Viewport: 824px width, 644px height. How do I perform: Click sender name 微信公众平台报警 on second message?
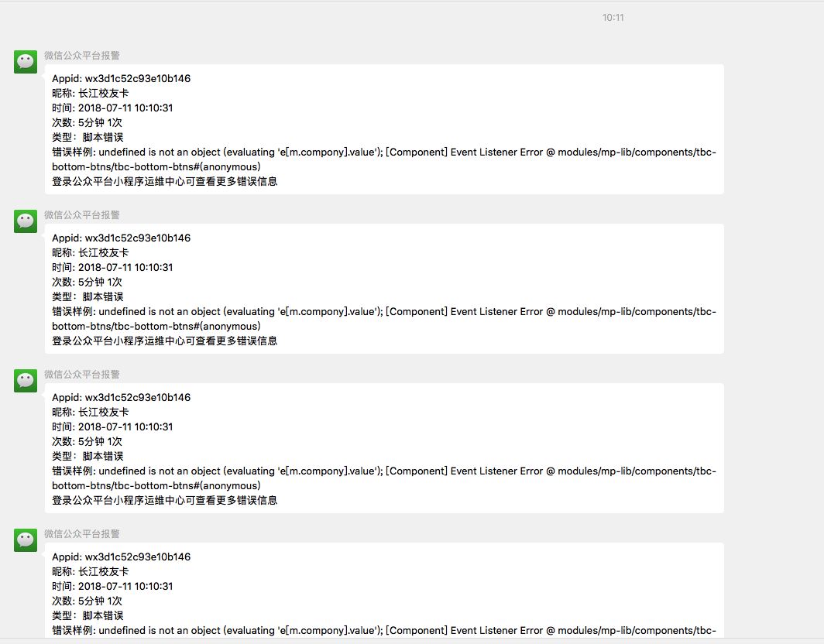click(x=82, y=215)
